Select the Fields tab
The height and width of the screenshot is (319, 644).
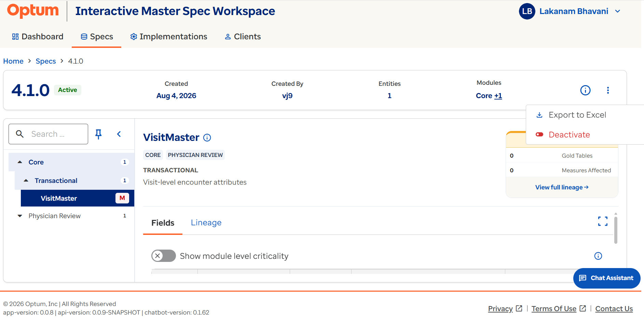click(x=163, y=223)
